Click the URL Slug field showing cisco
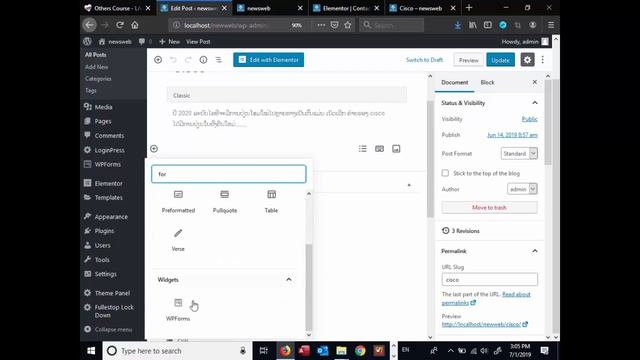This screenshot has width=640, height=360. 489,280
